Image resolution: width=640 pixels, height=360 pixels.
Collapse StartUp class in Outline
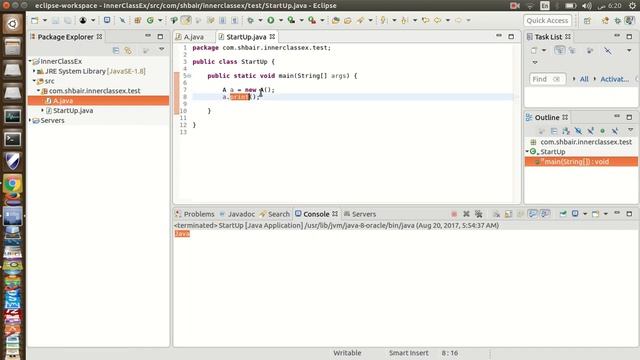click(527, 151)
